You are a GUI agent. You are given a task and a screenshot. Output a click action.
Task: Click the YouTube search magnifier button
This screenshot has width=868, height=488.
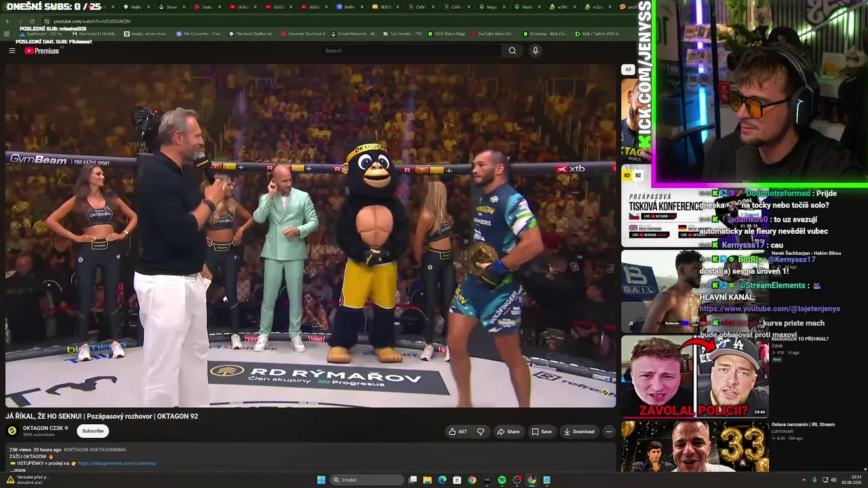click(513, 51)
